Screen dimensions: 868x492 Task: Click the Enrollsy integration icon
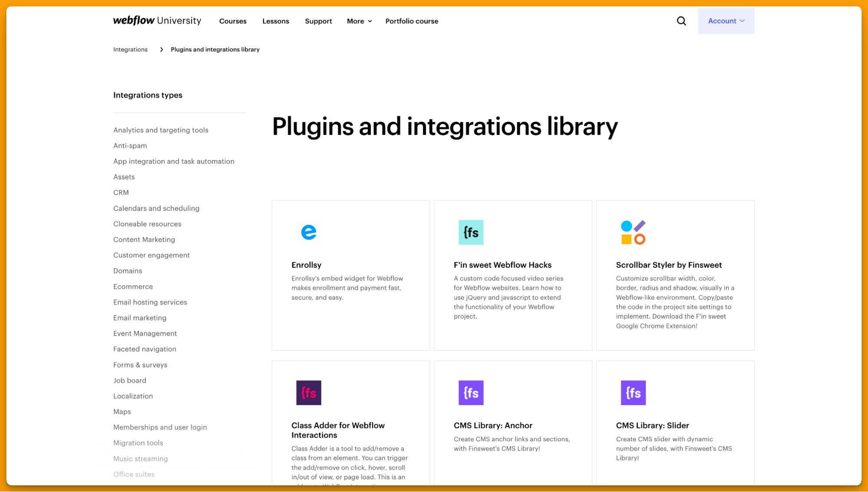309,232
